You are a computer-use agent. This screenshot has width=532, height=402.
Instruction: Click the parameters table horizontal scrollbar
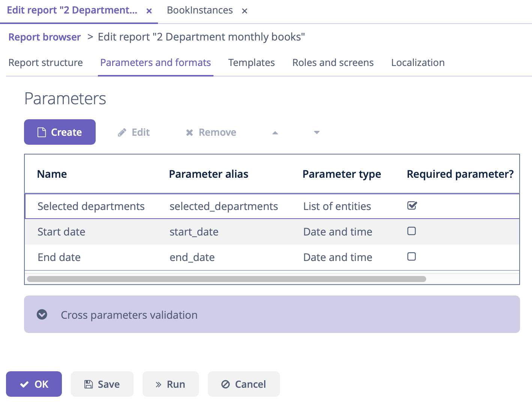227,279
